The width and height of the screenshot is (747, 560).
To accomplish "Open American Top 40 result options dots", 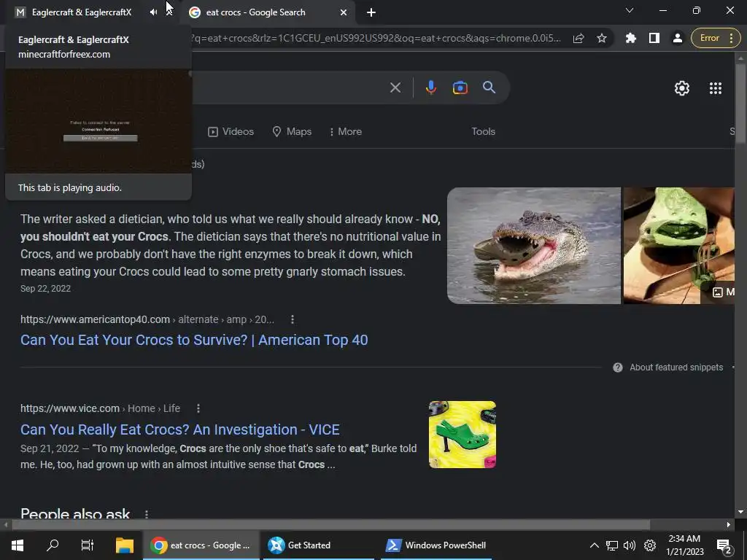I will (293, 319).
